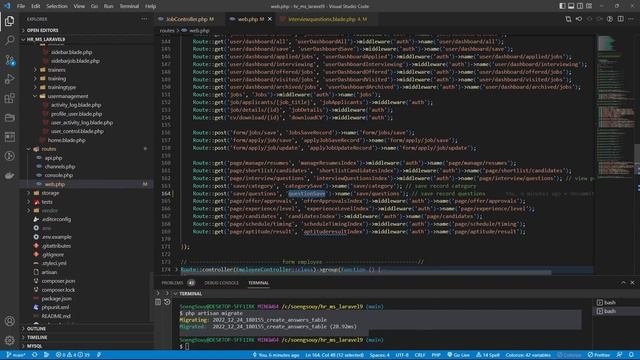
Task: Open the Source Control view
Action: [9, 60]
